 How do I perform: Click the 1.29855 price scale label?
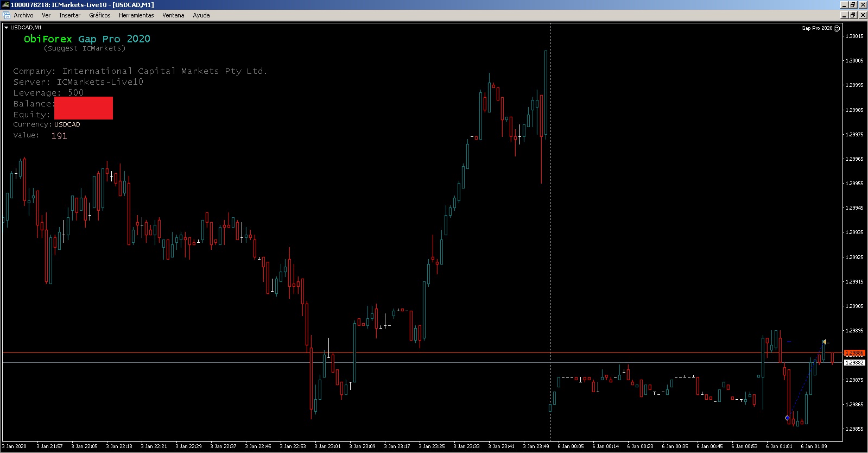(x=854, y=429)
